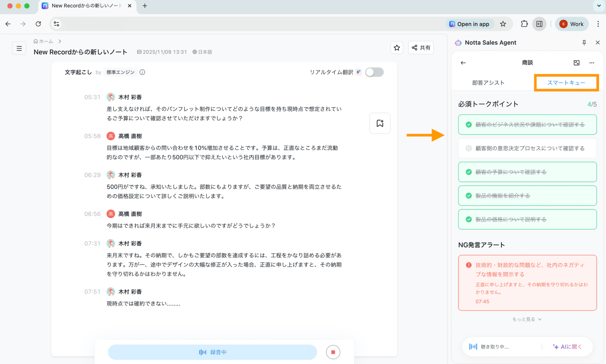This screenshot has height=364, width=606.
Task: Close the Notta Sales Agent panel
Action: coord(598,43)
